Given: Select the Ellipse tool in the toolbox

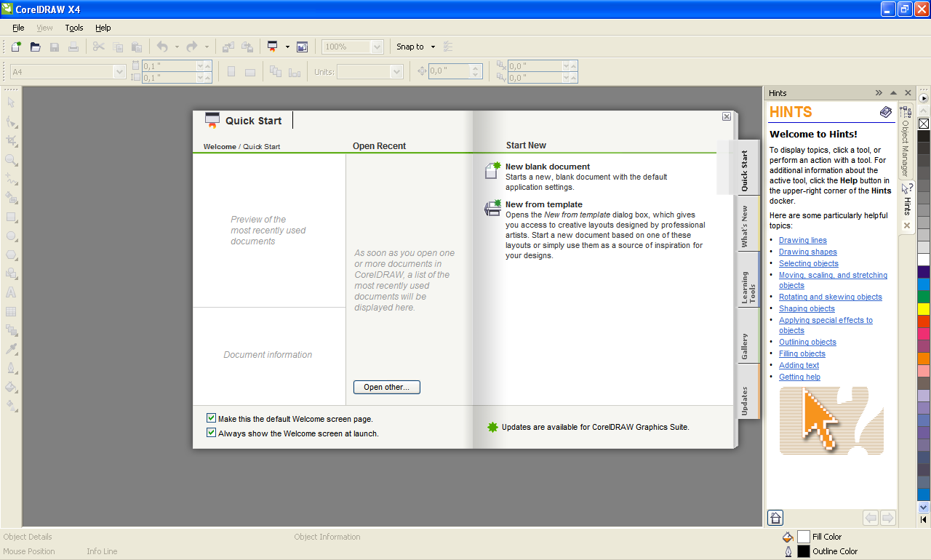Looking at the screenshot, I should tap(12, 236).
